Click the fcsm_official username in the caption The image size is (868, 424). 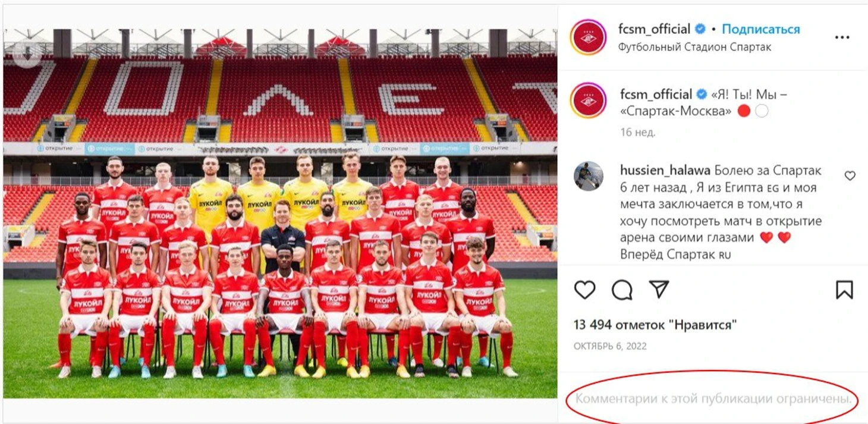[x=656, y=94]
